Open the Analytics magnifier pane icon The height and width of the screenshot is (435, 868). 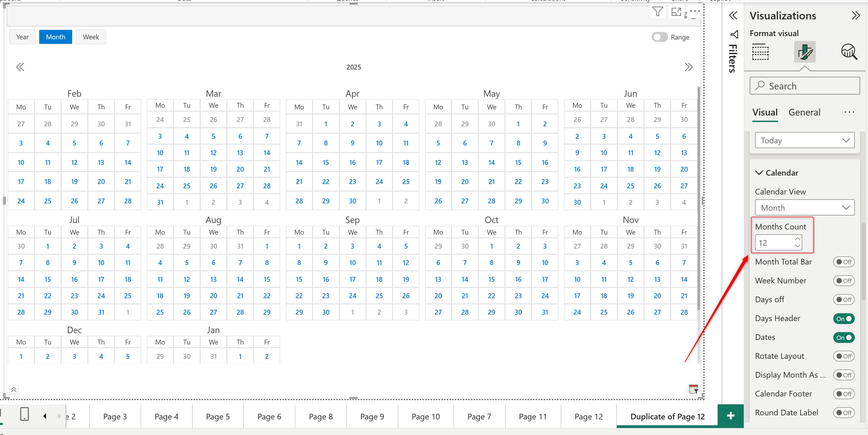pyautogui.click(x=849, y=52)
